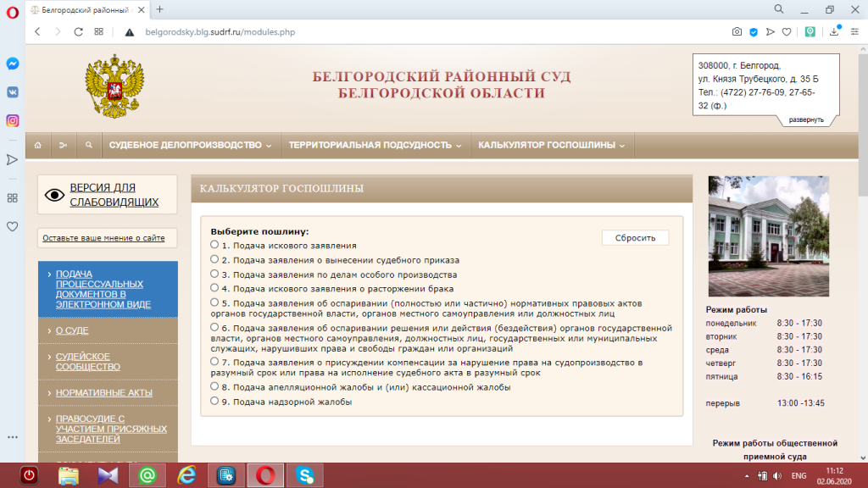868x488 pixels.
Task: Open Messenger in the Opera sidebar
Action: click(x=13, y=64)
